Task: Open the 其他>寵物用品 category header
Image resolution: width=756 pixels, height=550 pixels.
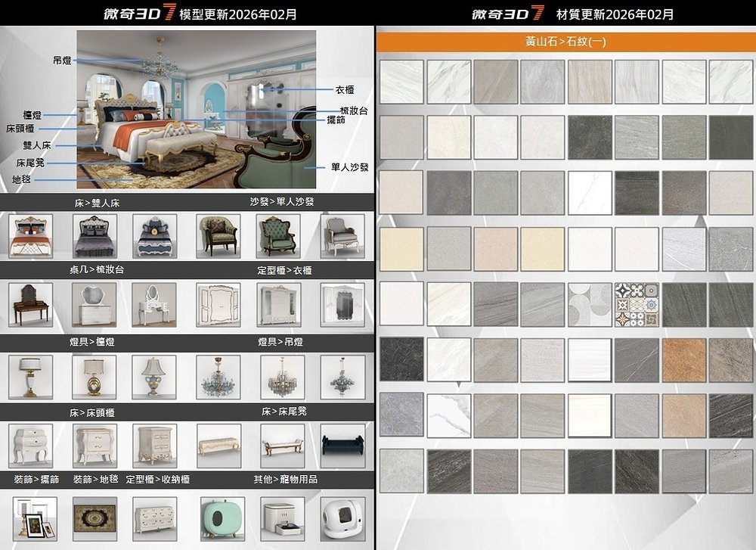Action: [x=286, y=480]
